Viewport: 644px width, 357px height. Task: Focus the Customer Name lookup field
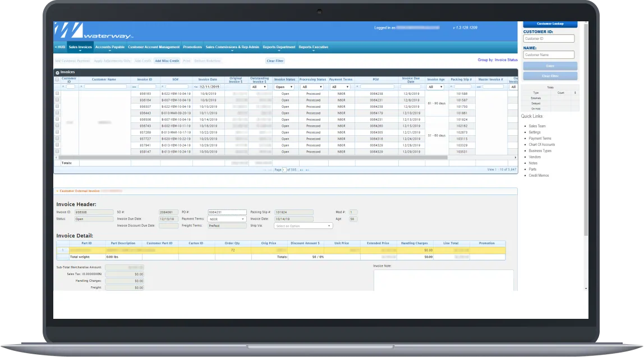(549, 54)
